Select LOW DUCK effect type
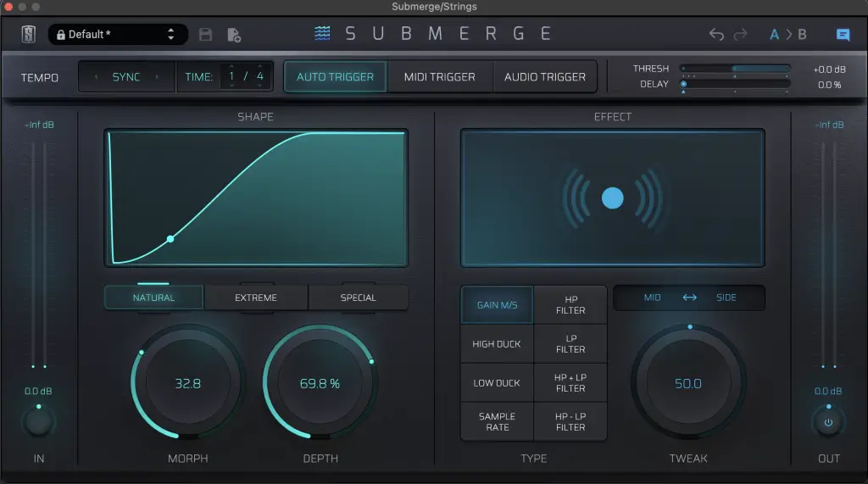This screenshot has height=484, width=868. (x=497, y=382)
